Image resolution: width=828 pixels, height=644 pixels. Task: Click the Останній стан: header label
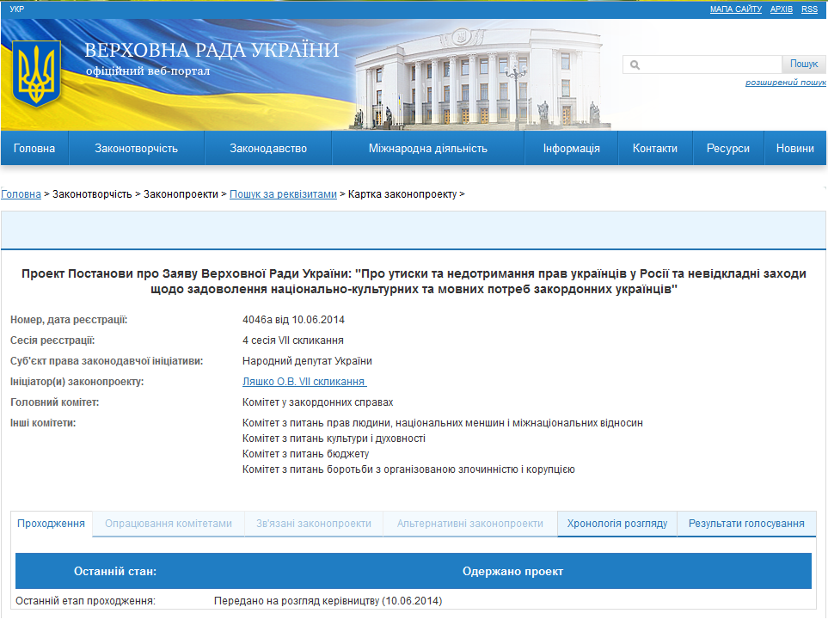click(x=115, y=572)
